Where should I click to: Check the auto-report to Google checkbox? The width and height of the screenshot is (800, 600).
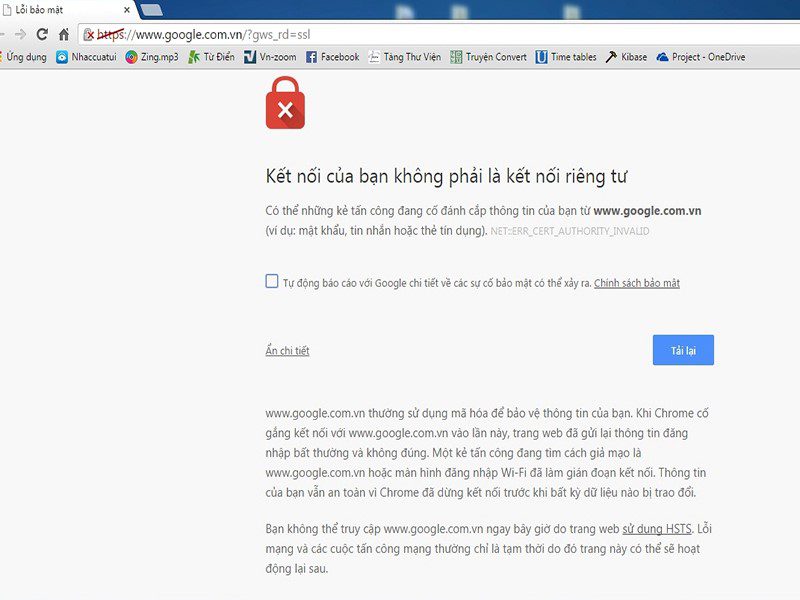coord(272,281)
